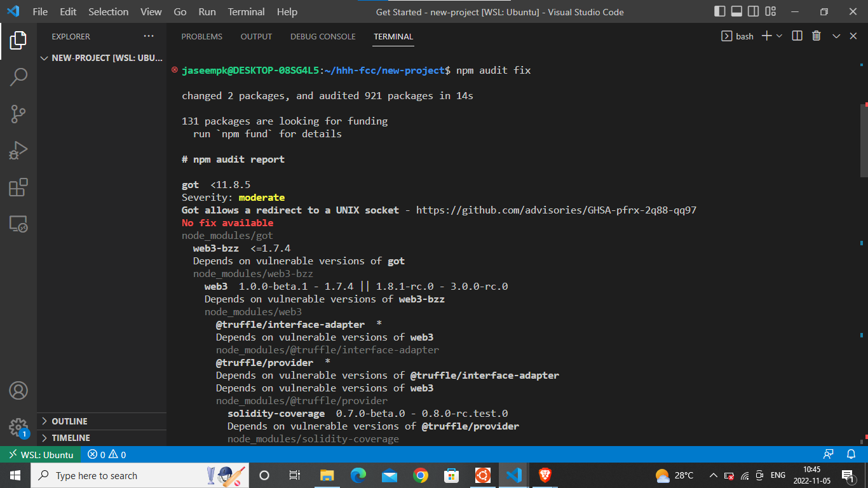868x488 pixels.
Task: Open the Go menu
Action: coord(180,11)
